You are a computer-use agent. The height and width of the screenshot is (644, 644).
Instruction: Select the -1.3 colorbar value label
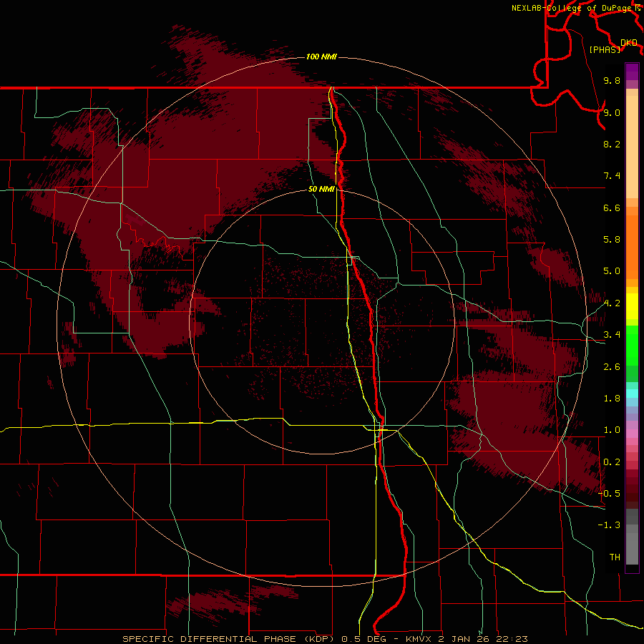(609, 525)
